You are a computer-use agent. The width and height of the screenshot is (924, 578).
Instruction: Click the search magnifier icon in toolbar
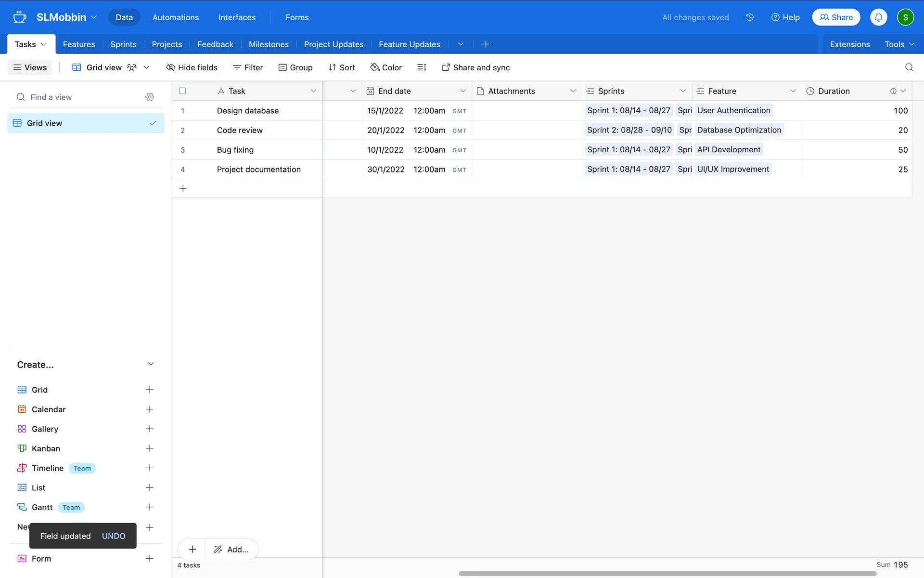(909, 67)
